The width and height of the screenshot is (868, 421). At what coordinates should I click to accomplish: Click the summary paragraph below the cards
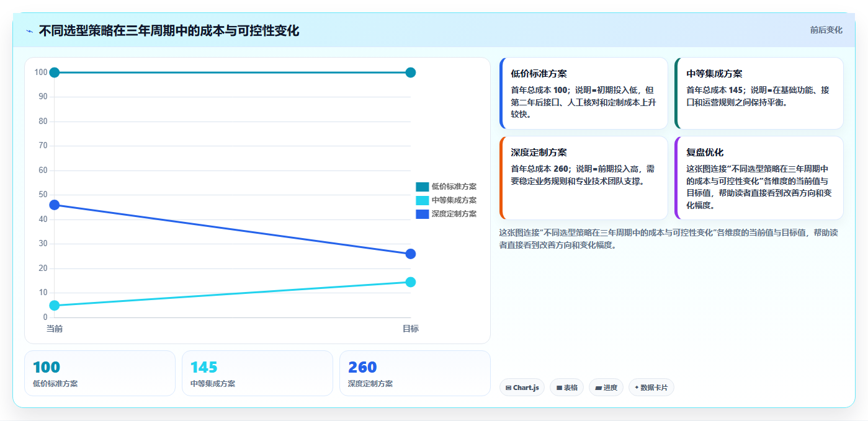click(x=669, y=239)
